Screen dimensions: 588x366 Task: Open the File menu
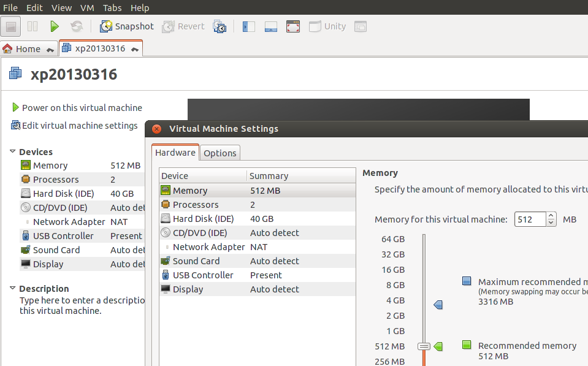pos(10,7)
